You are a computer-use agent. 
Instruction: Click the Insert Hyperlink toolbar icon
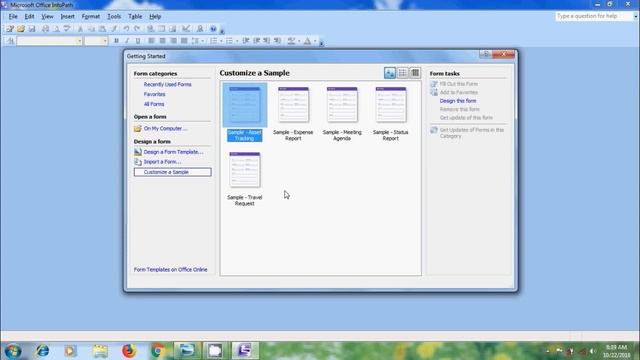[151, 29]
